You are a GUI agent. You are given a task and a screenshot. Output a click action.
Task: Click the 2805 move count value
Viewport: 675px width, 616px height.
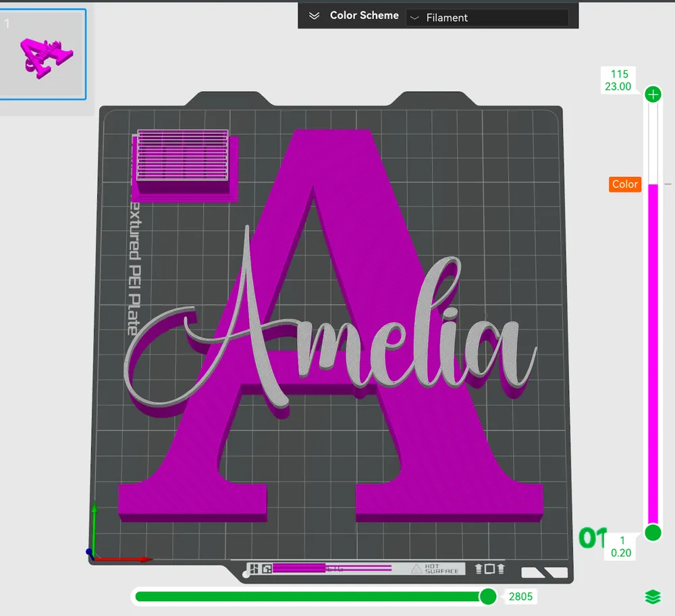pyautogui.click(x=520, y=596)
